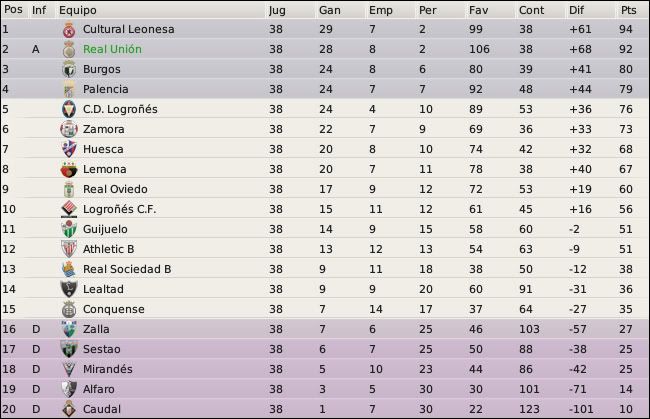This screenshot has height=419, width=650.
Task: Open the Zamora club crest
Action: tap(69, 129)
